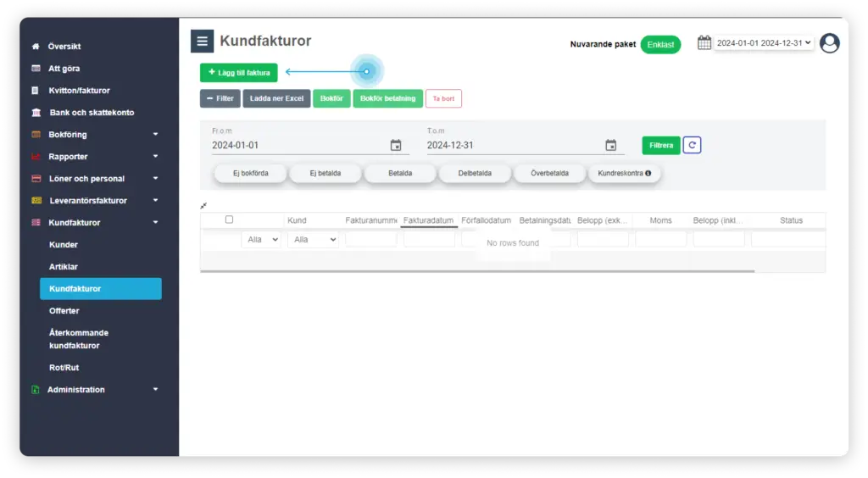Expand the Leverantörsfakturor menu arrow
Viewport: 868px width, 478px height.
point(156,200)
